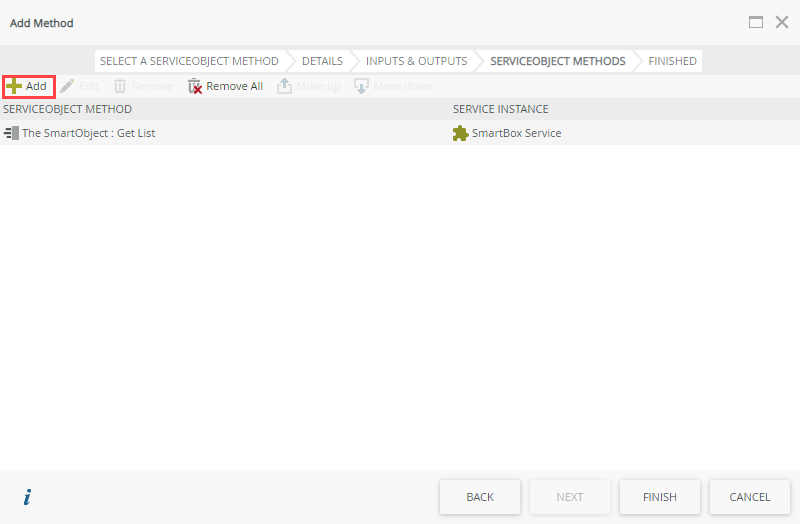
Task: Click the Get List method row icon
Action: coord(11,133)
